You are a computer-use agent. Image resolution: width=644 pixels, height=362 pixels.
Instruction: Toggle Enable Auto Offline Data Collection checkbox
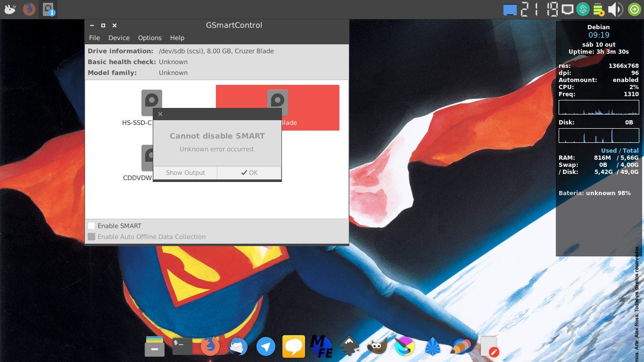pos(91,237)
